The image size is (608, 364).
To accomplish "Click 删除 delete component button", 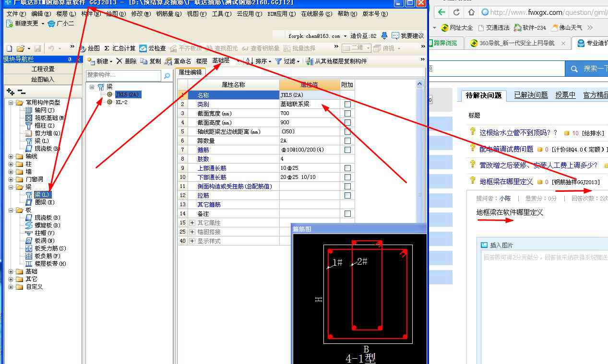I will (x=126, y=61).
